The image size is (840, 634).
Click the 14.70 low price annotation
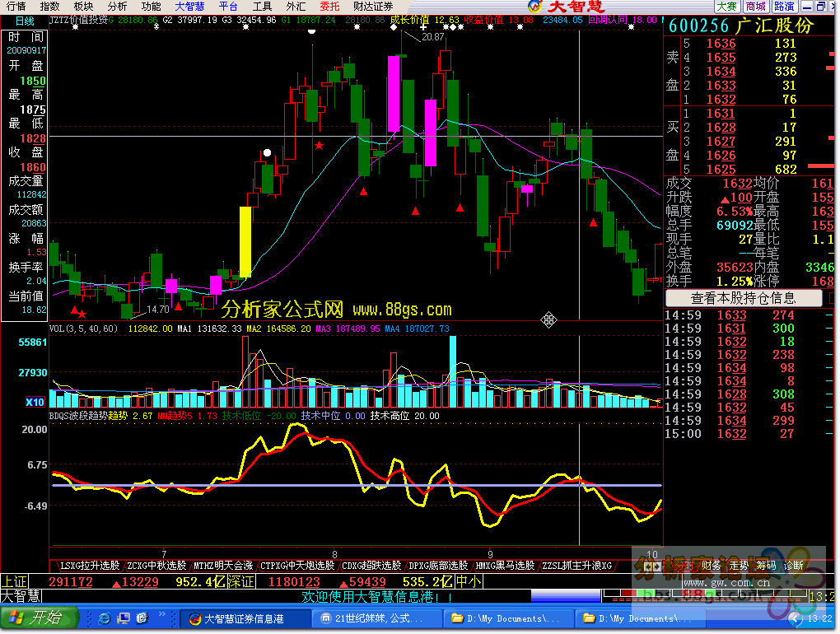[158, 310]
